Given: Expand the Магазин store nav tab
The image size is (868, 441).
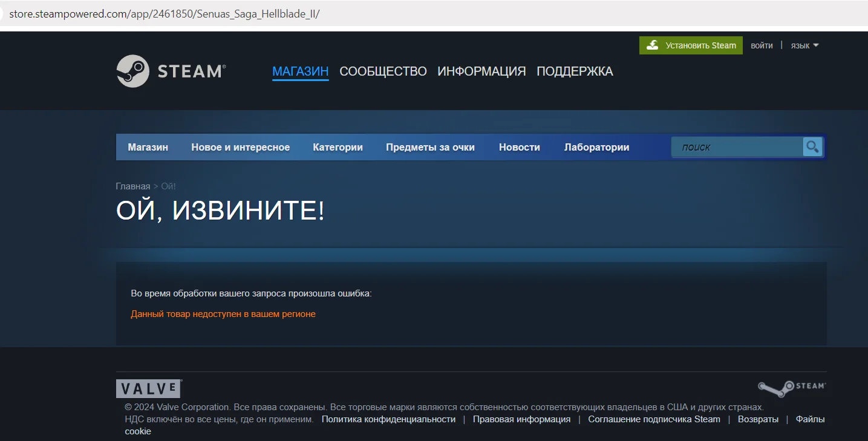Looking at the screenshot, I should [148, 147].
